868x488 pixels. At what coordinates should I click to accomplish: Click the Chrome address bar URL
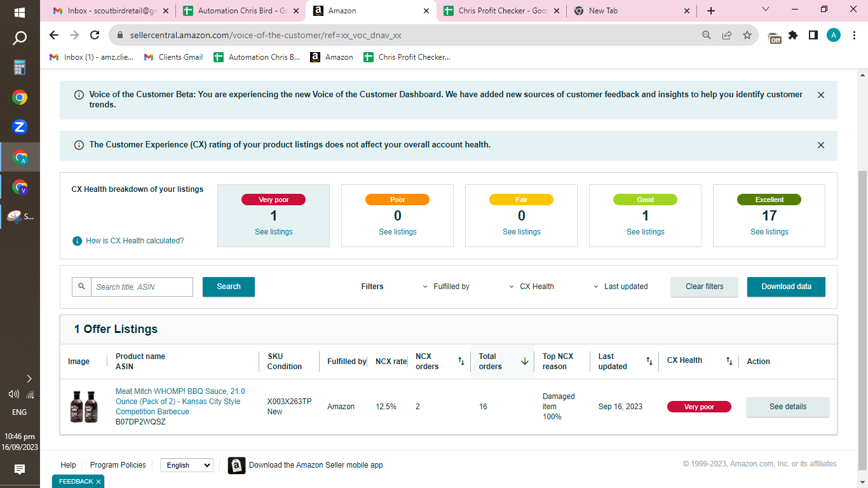(266, 36)
